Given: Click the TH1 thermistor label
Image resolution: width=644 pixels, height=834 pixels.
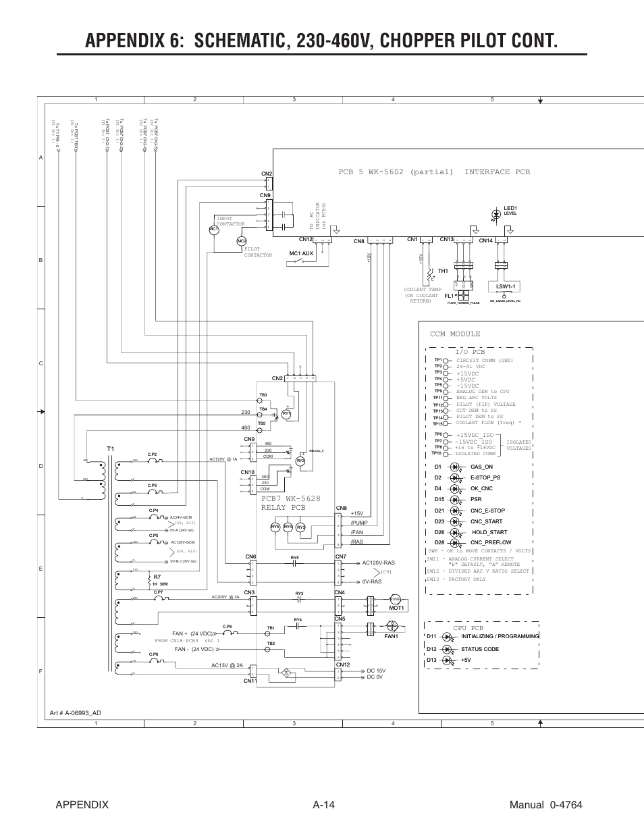Looking at the screenshot, I should coord(443,271).
